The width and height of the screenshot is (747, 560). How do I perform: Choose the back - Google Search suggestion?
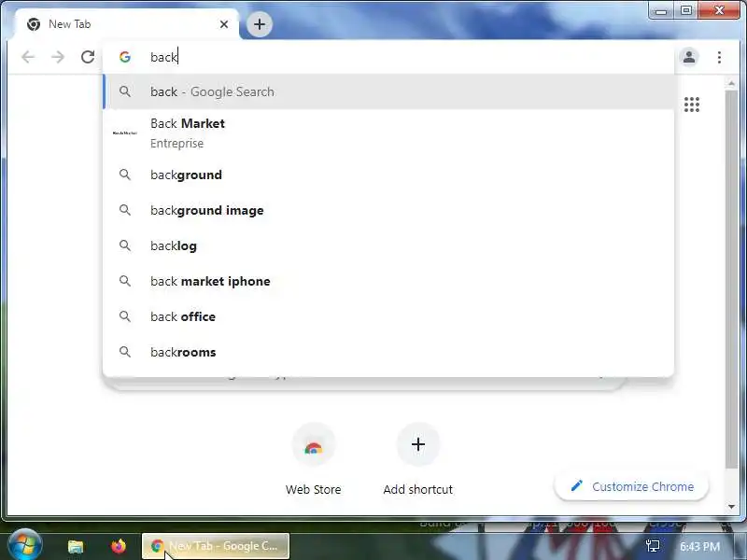point(388,91)
